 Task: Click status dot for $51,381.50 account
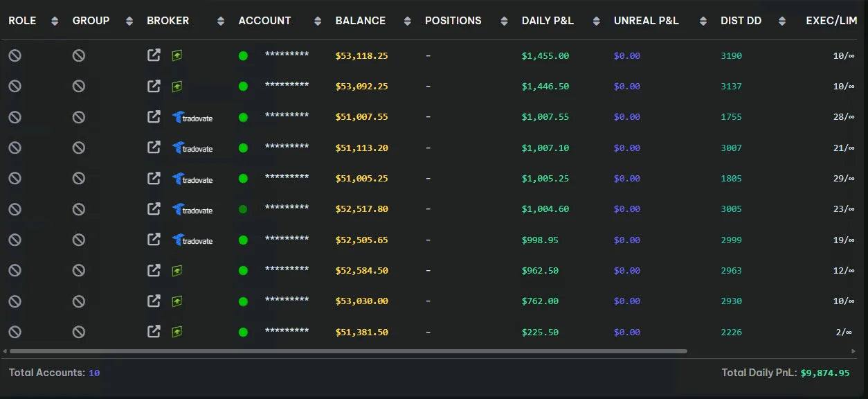(x=243, y=332)
